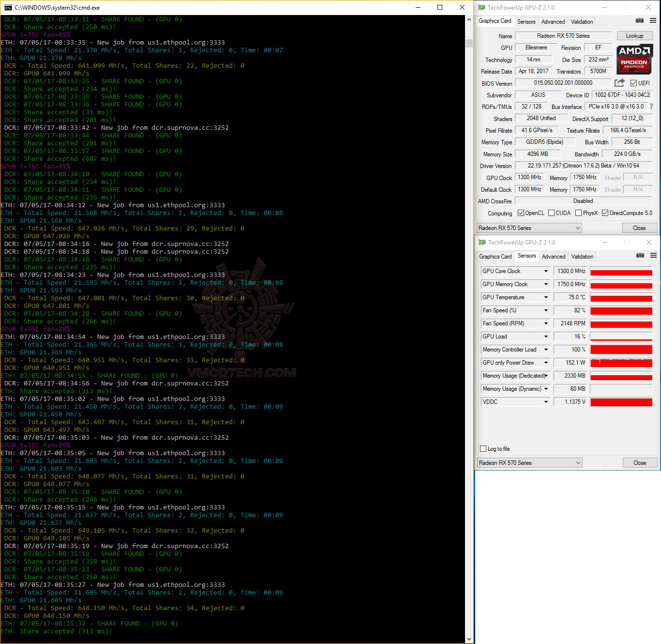
Task: Switch to Validation tab in Sensors GPU-Z window
Action: [x=582, y=257]
